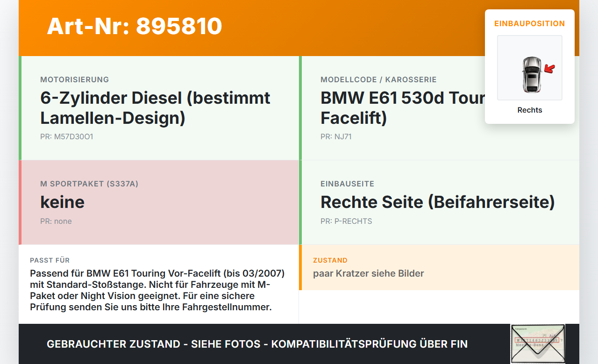The width and height of the screenshot is (598, 364).
Task: Click the 'GEBRAUCHTER ZUSTAND - SIEHE FOTOS' footer text
Action: coord(257,344)
